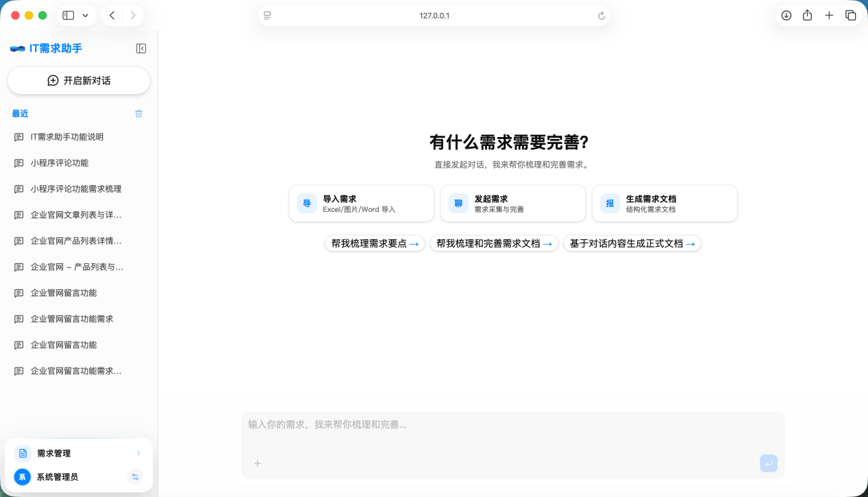
Task: Open user settings sliders icon
Action: tap(135, 477)
